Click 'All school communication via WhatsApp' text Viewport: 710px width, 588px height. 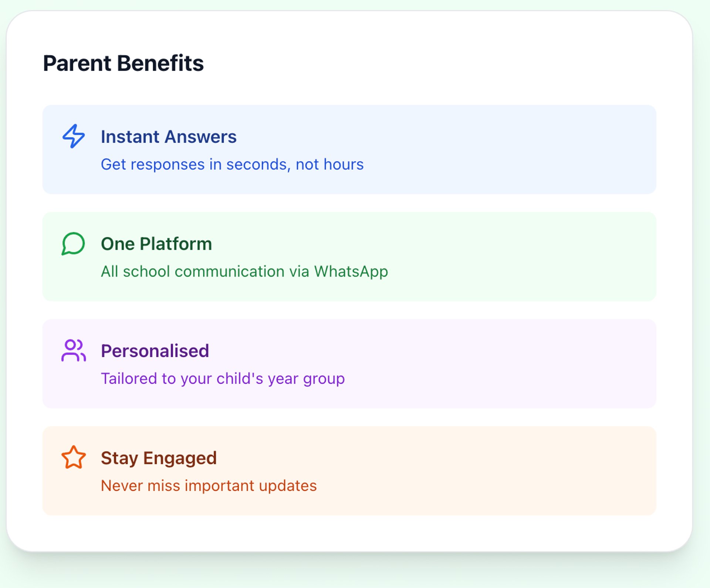tap(244, 271)
